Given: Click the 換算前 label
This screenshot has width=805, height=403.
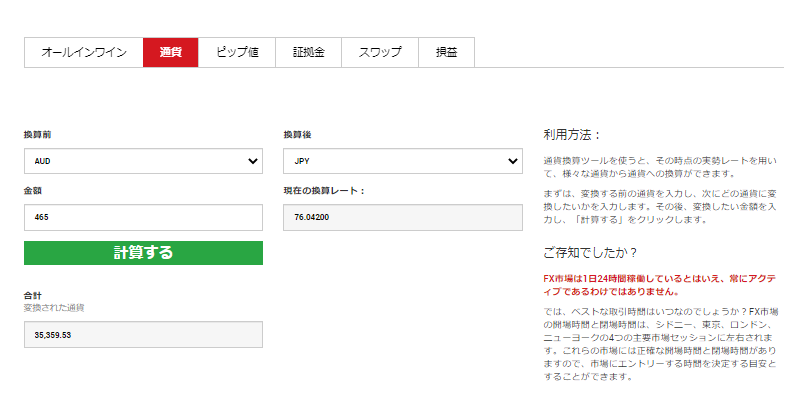Looking at the screenshot, I should (38, 135).
